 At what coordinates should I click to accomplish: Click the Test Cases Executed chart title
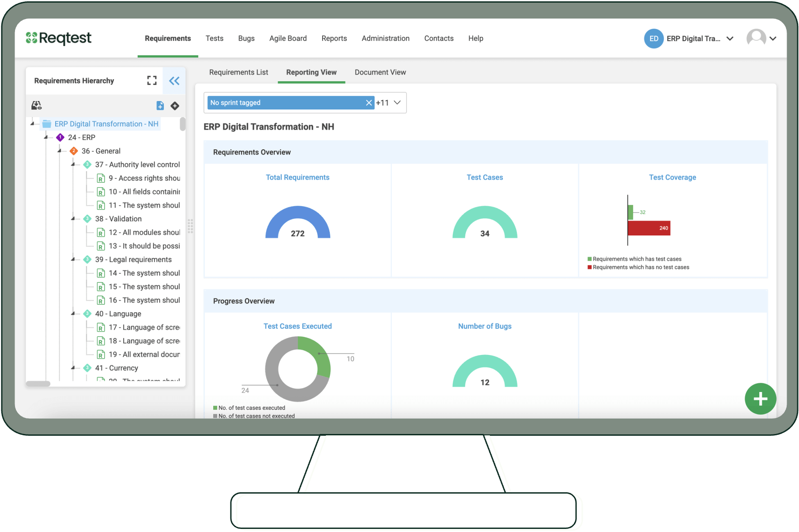(x=298, y=326)
